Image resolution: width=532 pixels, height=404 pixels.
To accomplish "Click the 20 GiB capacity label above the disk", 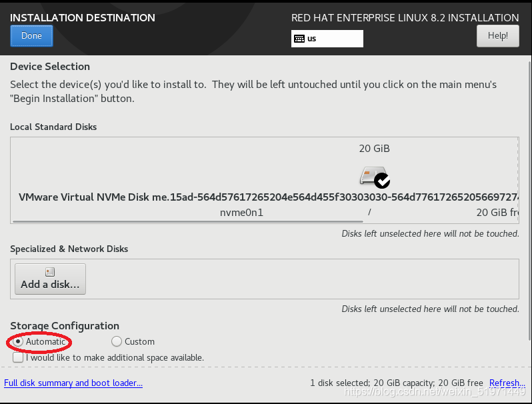I will 374,149.
